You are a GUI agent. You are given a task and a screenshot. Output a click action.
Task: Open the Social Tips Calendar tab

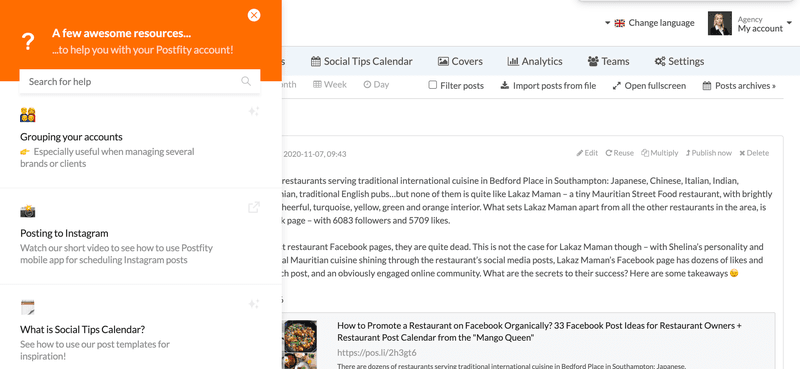pyautogui.click(x=362, y=61)
